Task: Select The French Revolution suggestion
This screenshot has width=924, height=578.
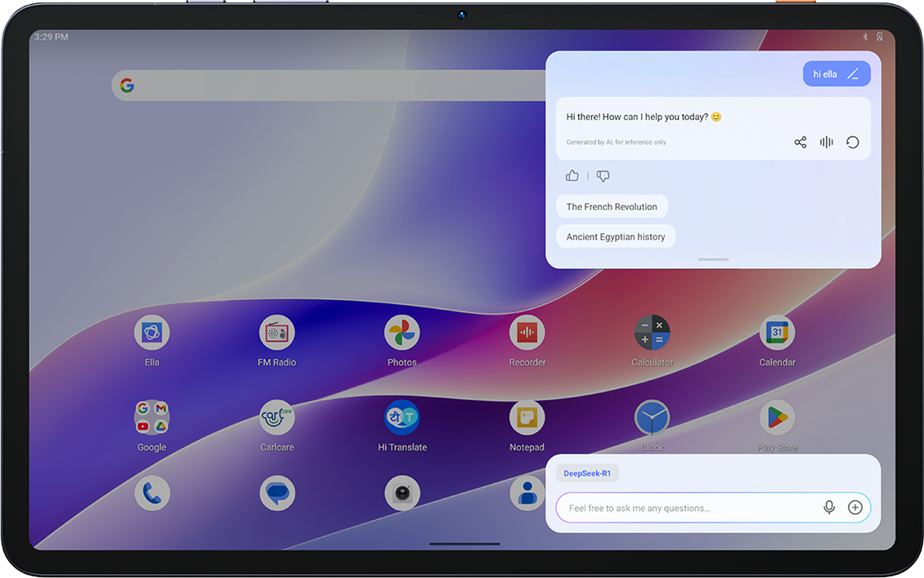Action: [x=612, y=207]
